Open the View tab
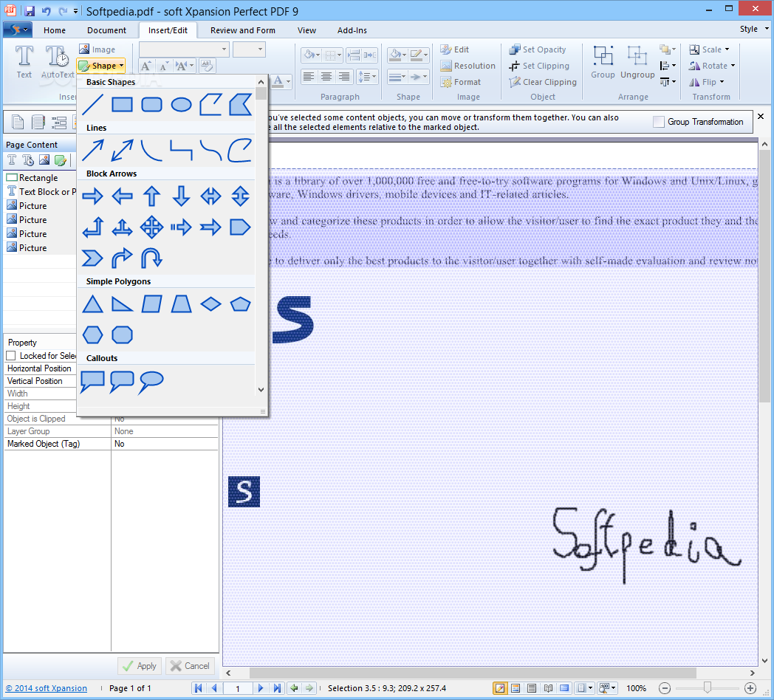This screenshot has height=700, width=774. tap(306, 30)
